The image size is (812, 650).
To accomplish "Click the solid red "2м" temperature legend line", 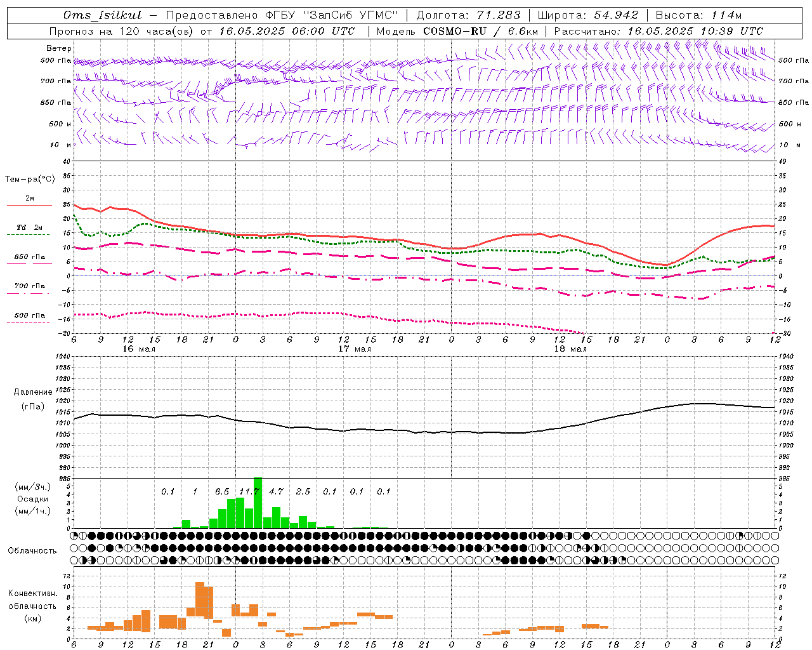I will click(x=29, y=206).
